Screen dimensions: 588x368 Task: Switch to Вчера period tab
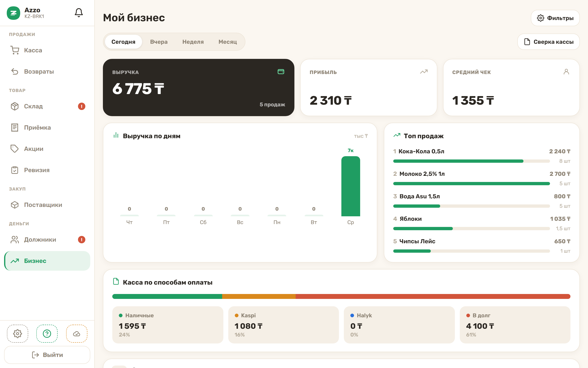click(159, 42)
